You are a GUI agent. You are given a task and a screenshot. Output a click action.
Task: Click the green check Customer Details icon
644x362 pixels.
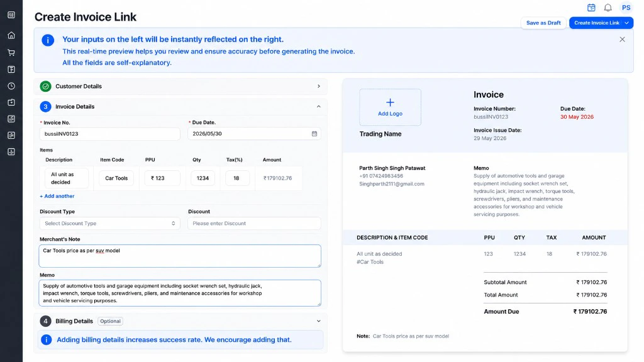click(45, 86)
